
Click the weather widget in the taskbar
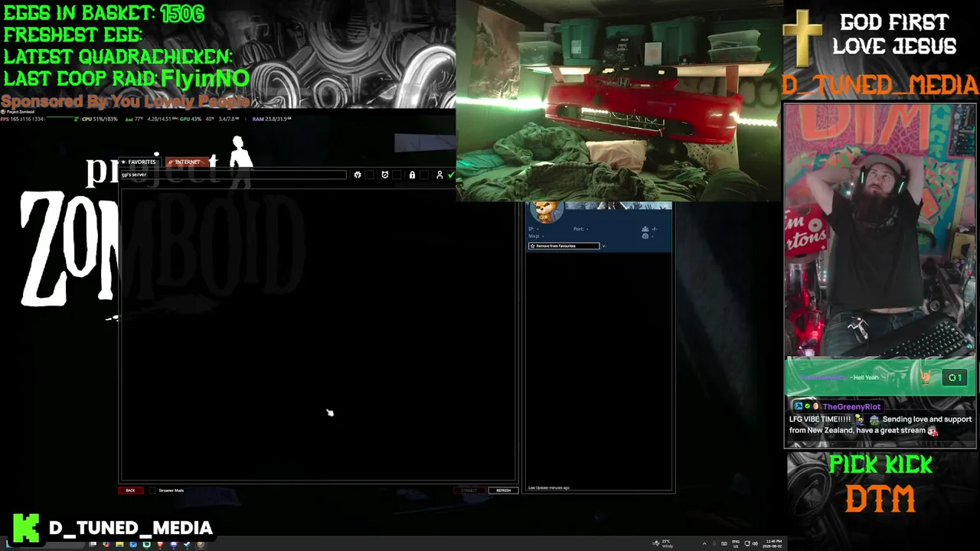[x=663, y=543]
